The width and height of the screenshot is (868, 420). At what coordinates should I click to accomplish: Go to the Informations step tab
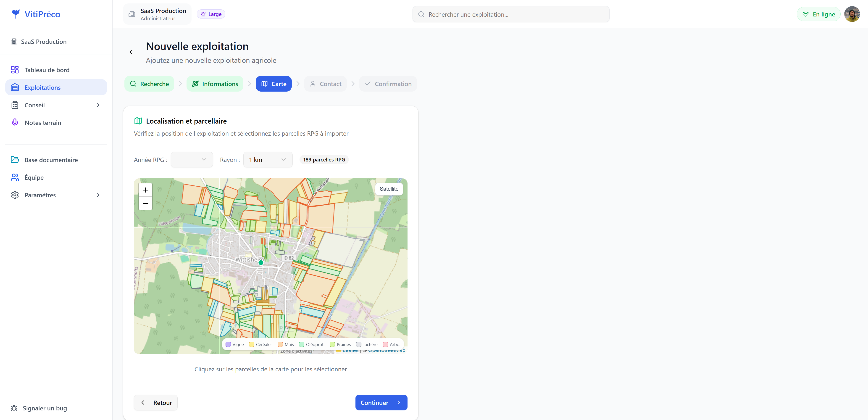click(x=215, y=84)
